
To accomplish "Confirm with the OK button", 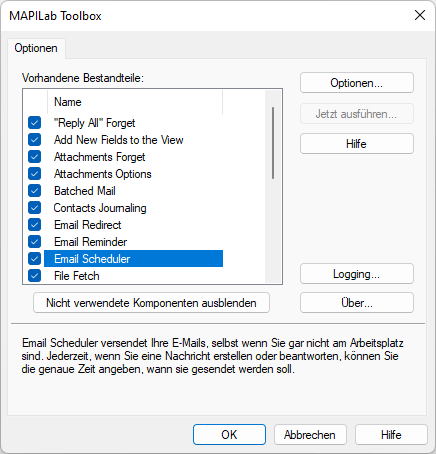I will click(x=229, y=434).
